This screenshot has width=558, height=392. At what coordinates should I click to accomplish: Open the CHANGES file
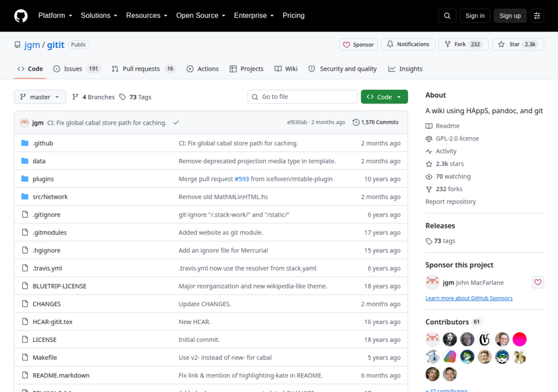[x=47, y=304]
